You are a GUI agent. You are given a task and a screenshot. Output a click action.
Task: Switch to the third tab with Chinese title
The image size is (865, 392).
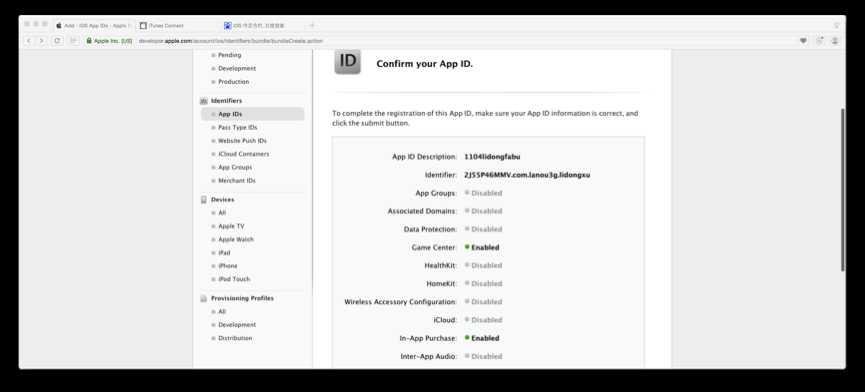click(262, 25)
